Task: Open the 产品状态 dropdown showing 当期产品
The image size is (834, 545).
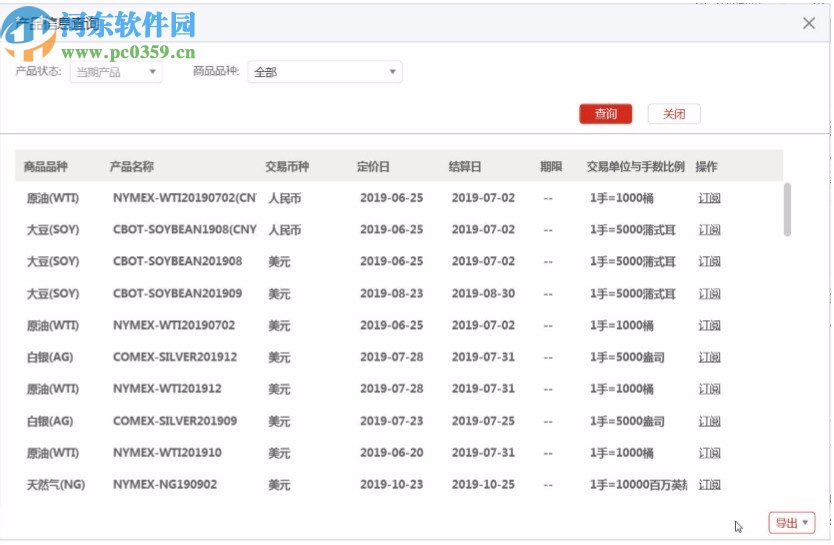Action: point(116,72)
